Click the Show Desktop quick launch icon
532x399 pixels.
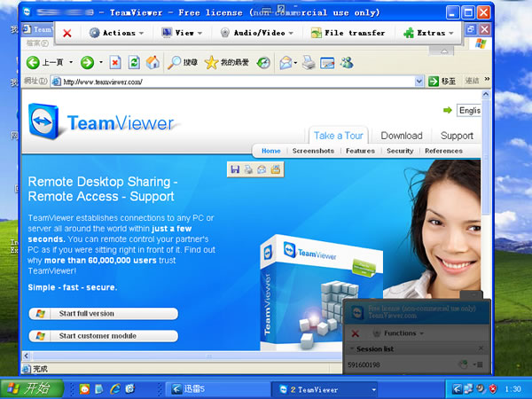(99, 389)
